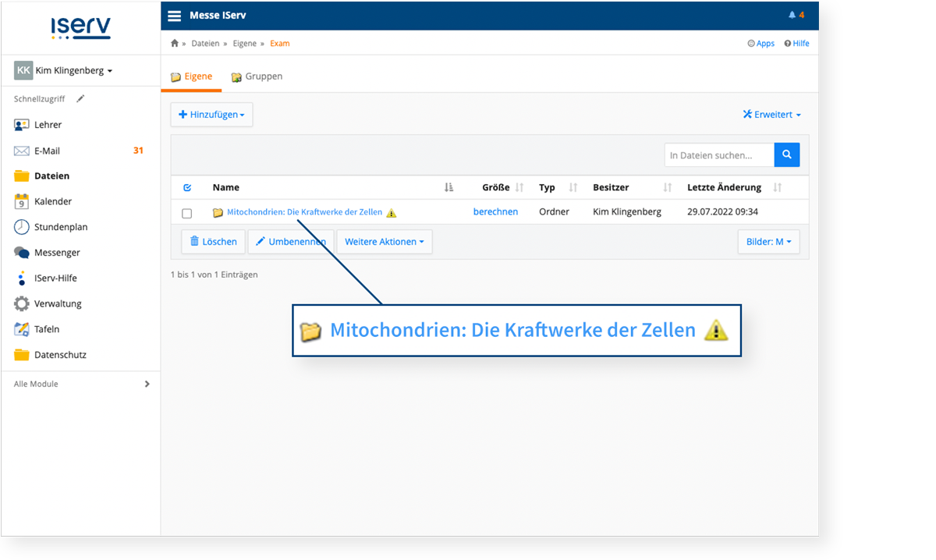Viewport: 936px width, 560px height.
Task: Click the IServ logo
Action: pos(81,29)
